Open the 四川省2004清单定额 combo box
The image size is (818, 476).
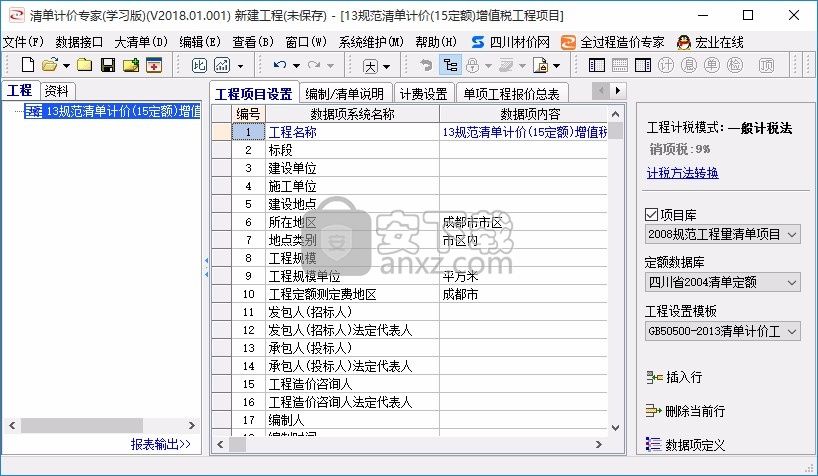click(723, 282)
